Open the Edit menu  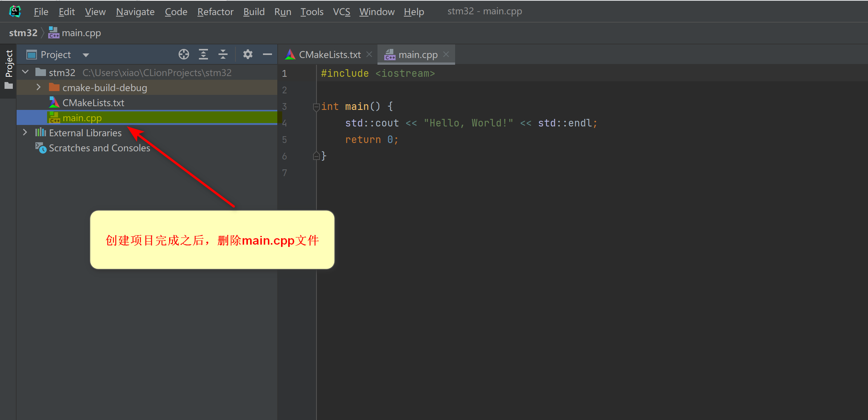(x=67, y=12)
